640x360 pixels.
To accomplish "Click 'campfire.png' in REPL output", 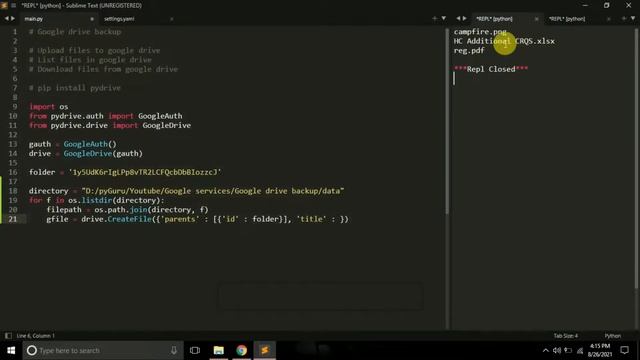I will (x=480, y=32).
